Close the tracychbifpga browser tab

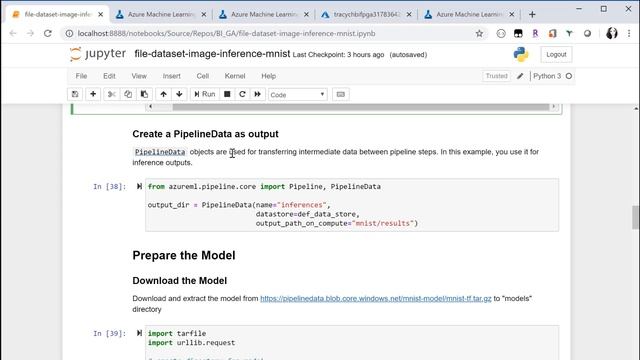point(409,14)
